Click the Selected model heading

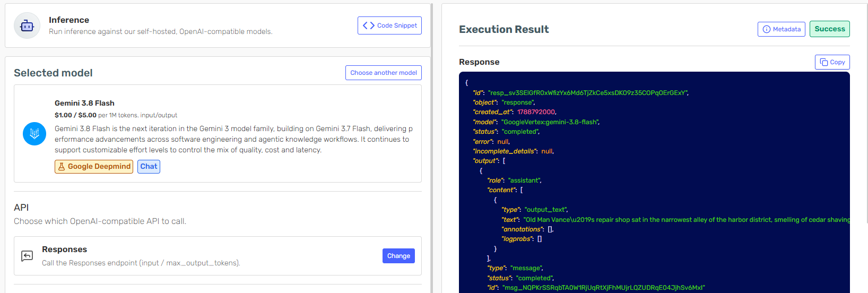(53, 73)
